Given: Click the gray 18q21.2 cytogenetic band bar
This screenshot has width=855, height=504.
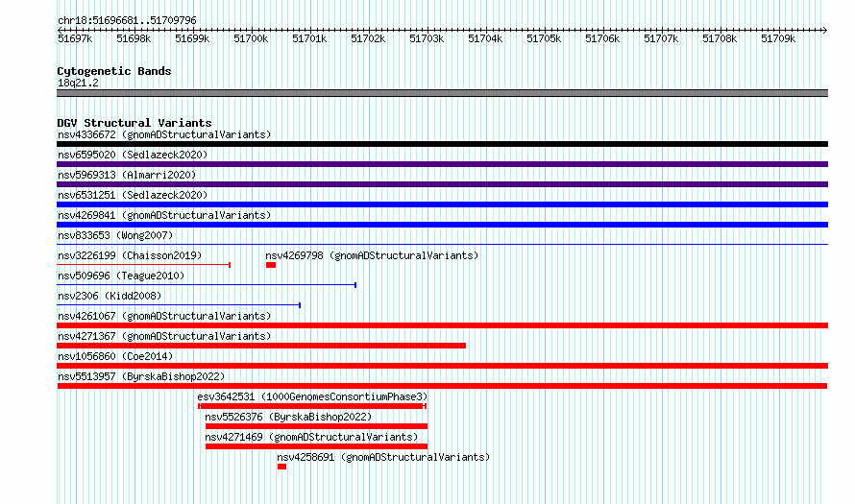Looking at the screenshot, I should click(442, 93).
